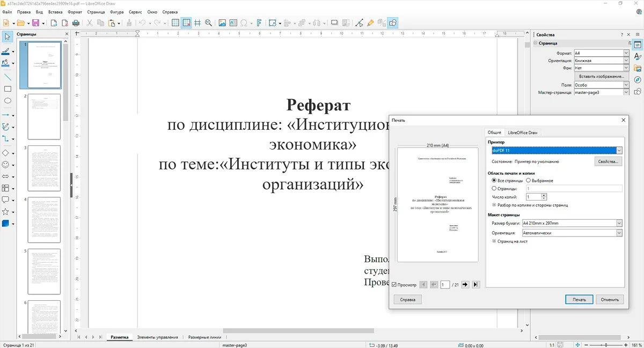Open the Сервис menu
This screenshot has width=644, height=348.
click(135, 11)
